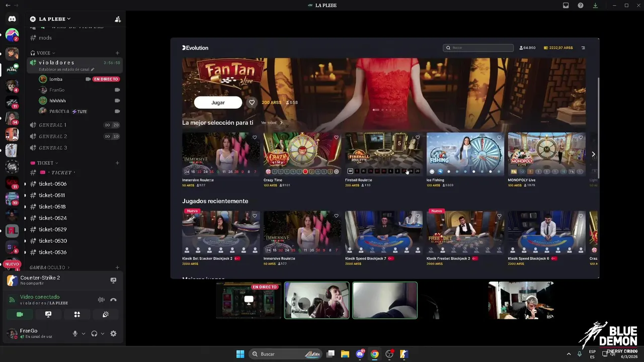Image resolution: width=644 pixels, height=362 pixels.
Task: Open Evolution hamburger menu icon
Action: (x=583, y=48)
